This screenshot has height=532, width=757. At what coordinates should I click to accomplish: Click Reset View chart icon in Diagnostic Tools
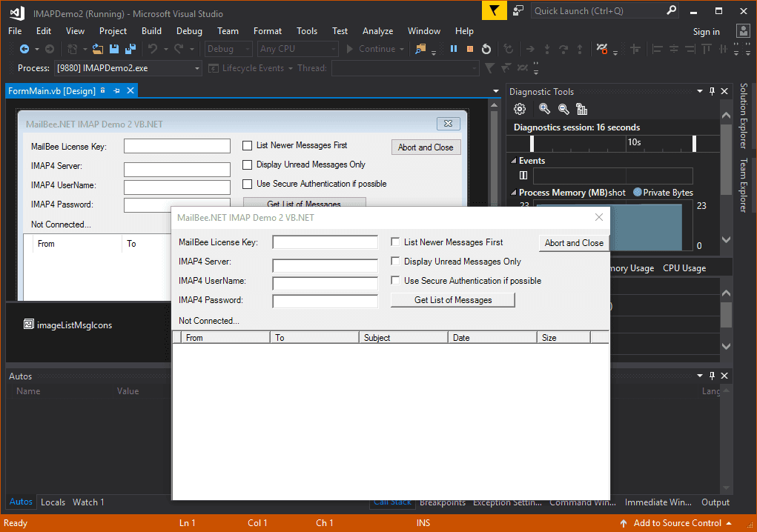582,109
